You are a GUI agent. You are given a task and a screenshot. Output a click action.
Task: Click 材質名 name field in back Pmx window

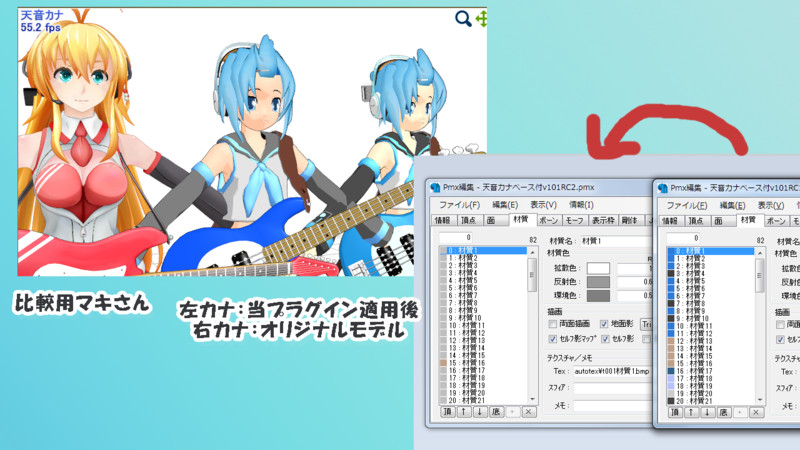tap(616, 241)
